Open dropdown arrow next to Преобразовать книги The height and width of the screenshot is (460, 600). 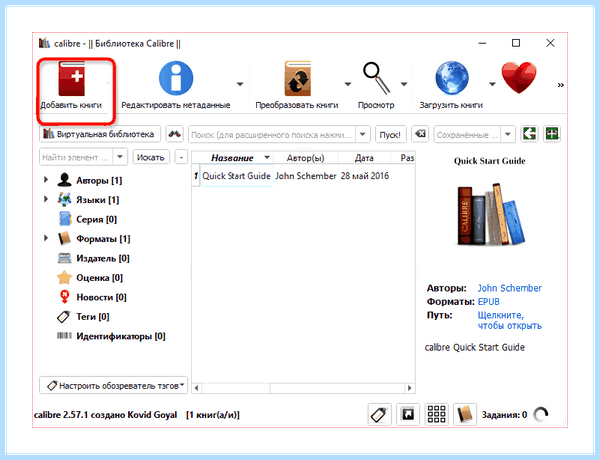(347, 84)
